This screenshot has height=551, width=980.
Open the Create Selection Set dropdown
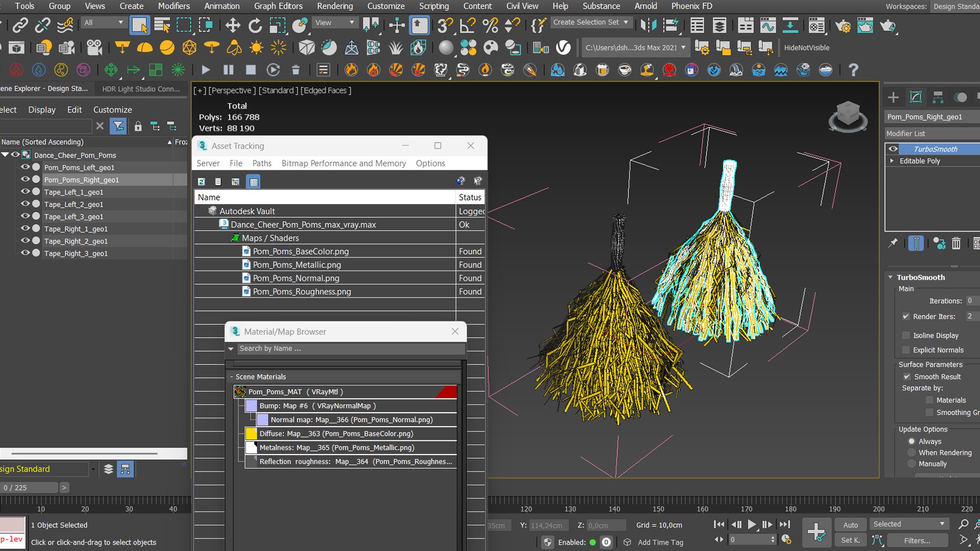tap(591, 22)
